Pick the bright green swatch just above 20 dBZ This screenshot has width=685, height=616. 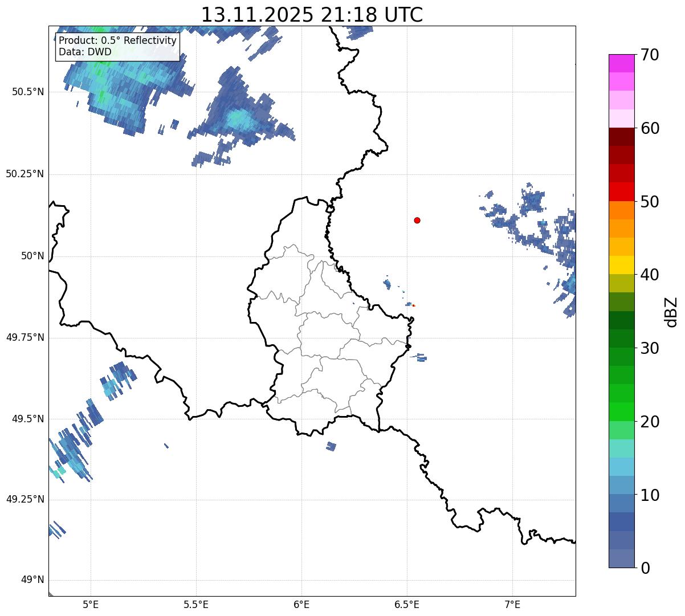pyautogui.click(x=621, y=412)
